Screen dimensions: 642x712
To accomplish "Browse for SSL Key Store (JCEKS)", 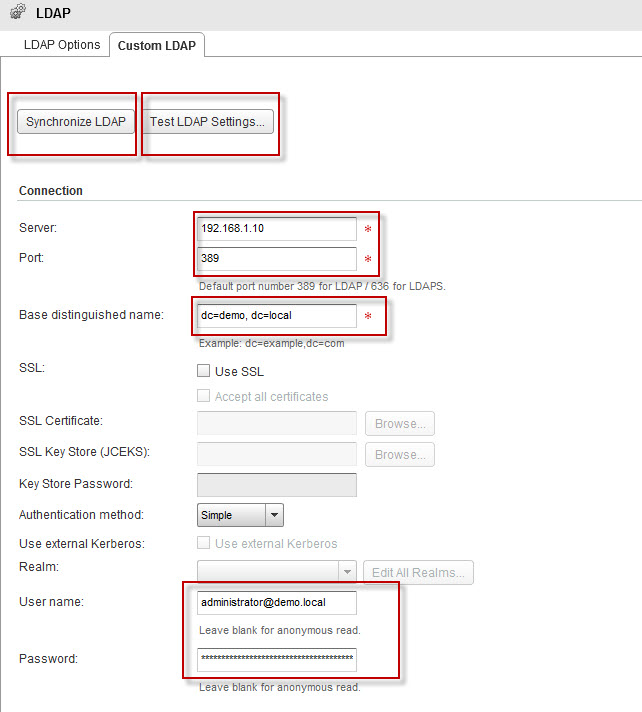I will click(x=399, y=454).
